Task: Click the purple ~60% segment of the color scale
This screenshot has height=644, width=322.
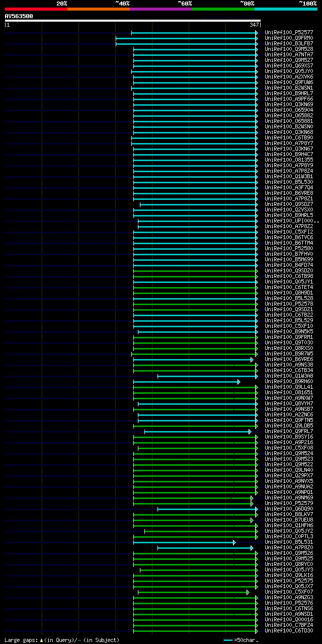Action: click(161, 9)
